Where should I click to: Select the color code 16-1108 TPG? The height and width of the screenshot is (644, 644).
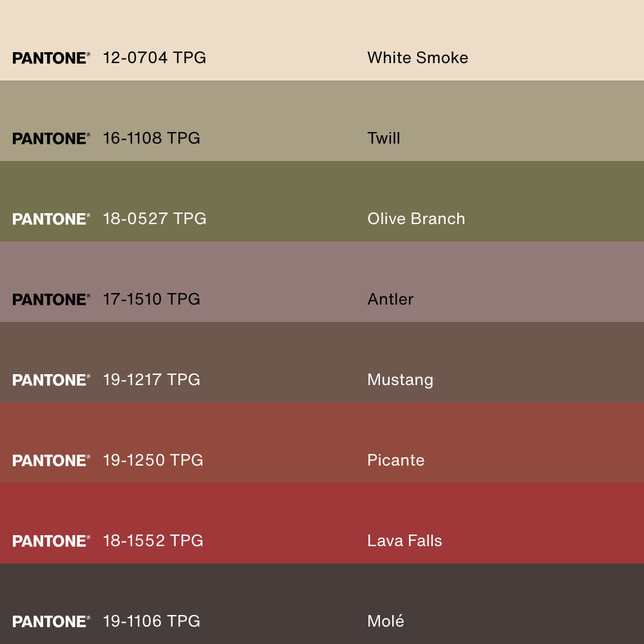[151, 138]
